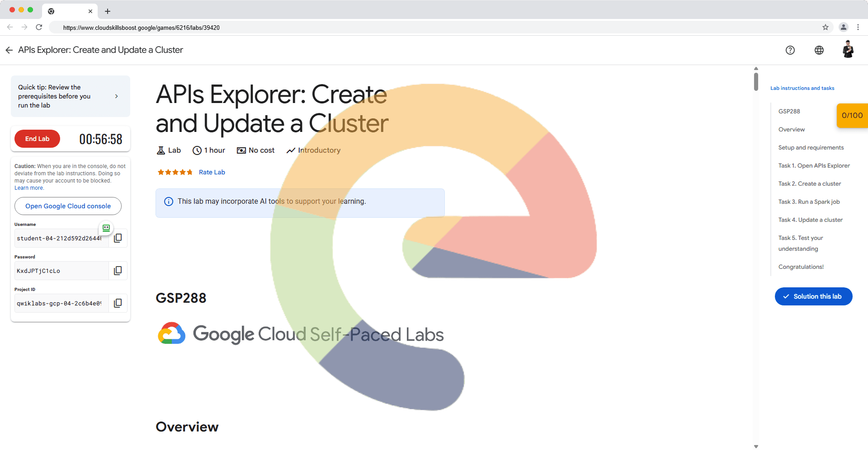Reload the page in the browser

pos(39,27)
